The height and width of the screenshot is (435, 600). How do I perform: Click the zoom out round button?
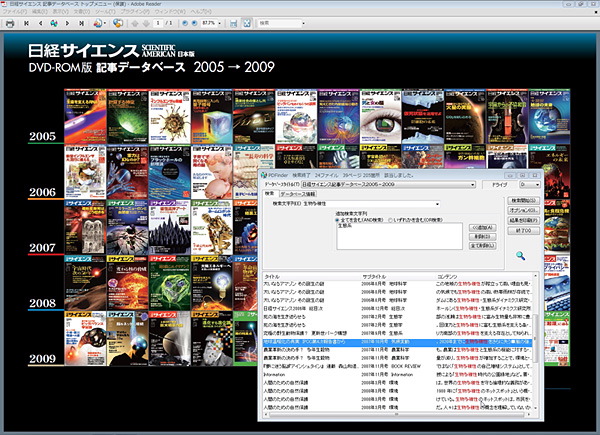tap(185, 23)
